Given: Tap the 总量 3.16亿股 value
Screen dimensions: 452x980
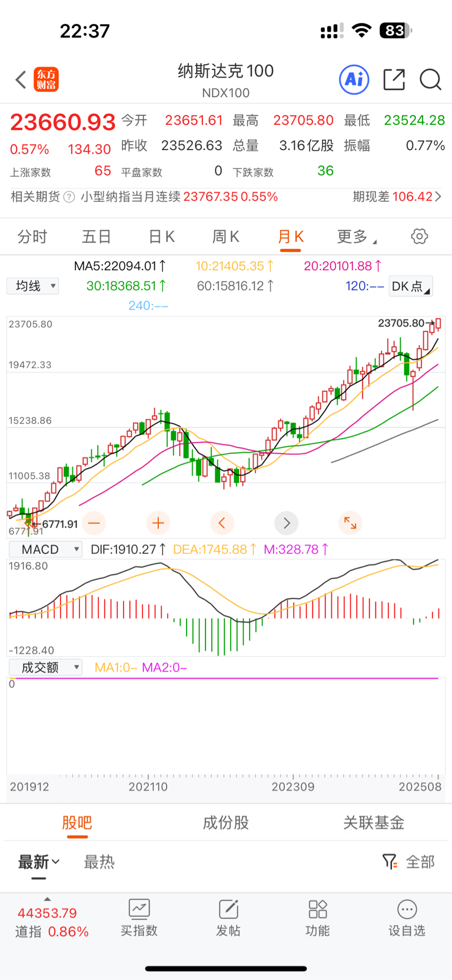Looking at the screenshot, I should (x=307, y=146).
